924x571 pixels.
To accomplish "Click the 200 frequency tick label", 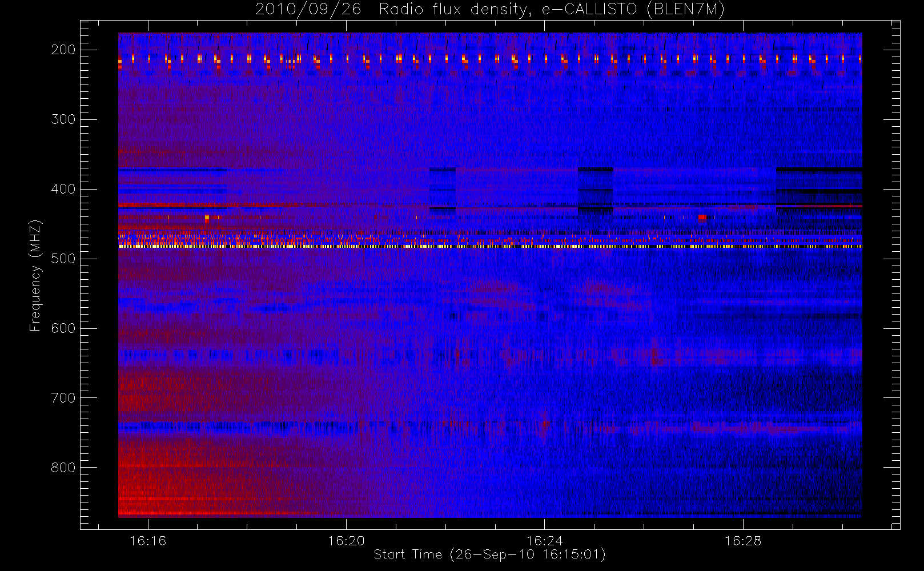I will [63, 50].
